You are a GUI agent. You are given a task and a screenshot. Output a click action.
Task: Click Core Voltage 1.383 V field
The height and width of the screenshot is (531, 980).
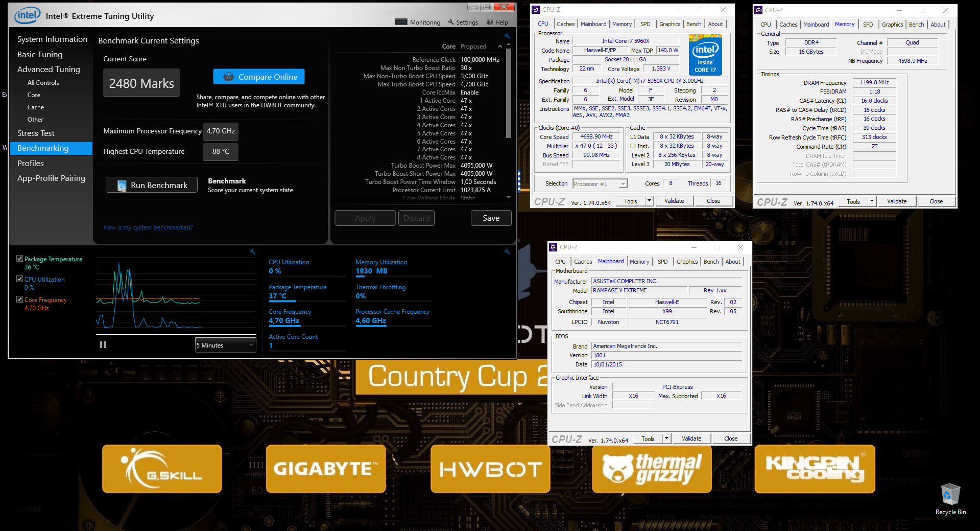coord(661,68)
